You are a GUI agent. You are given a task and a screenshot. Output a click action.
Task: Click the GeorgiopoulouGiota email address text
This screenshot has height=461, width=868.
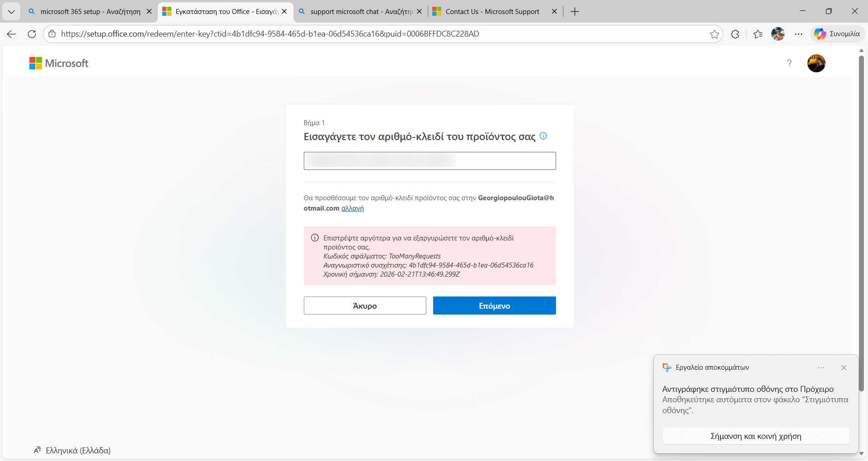click(429, 203)
